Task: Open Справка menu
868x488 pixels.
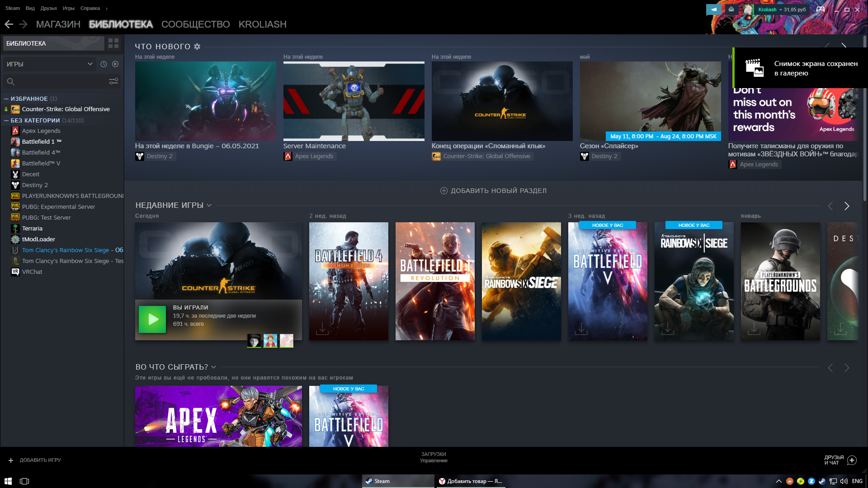Action: click(90, 8)
